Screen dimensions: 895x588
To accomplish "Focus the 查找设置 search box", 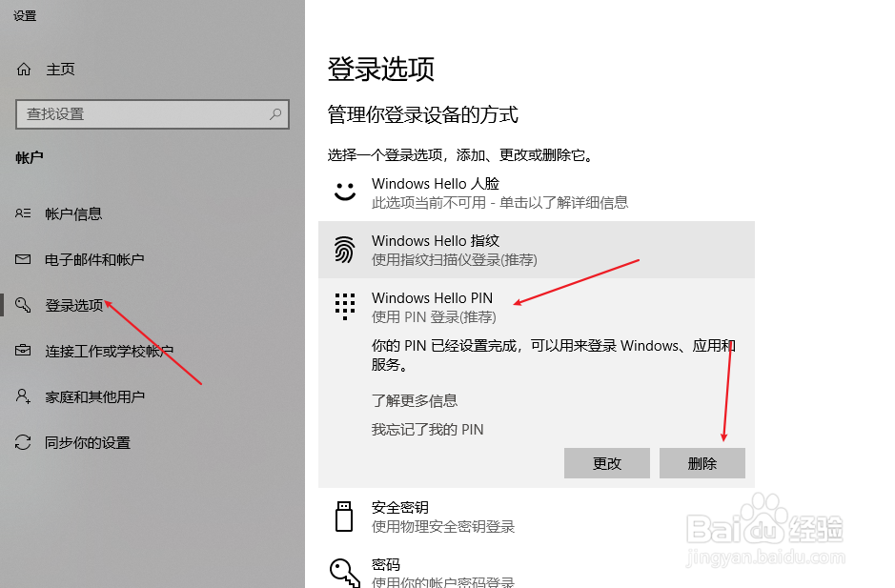I will pos(153,114).
